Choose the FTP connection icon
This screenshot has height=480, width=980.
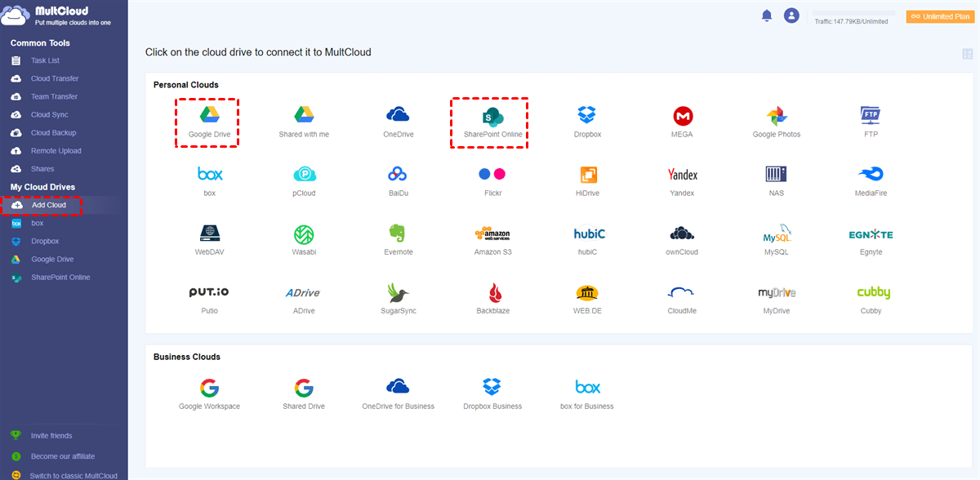pos(871,115)
